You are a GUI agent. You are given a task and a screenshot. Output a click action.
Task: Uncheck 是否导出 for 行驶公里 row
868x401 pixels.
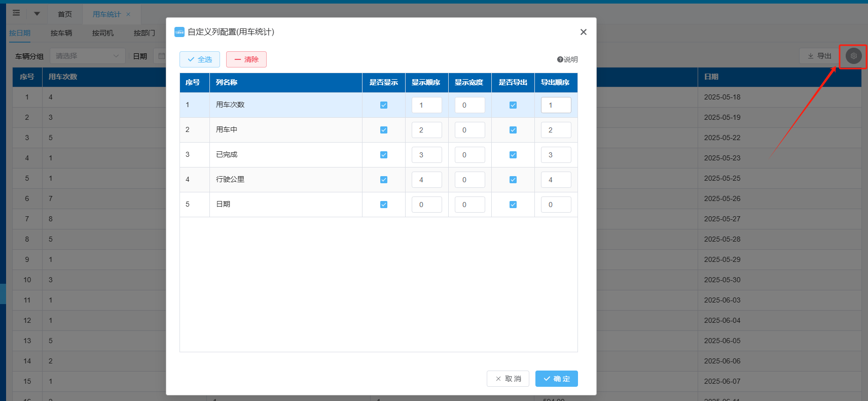(x=513, y=180)
